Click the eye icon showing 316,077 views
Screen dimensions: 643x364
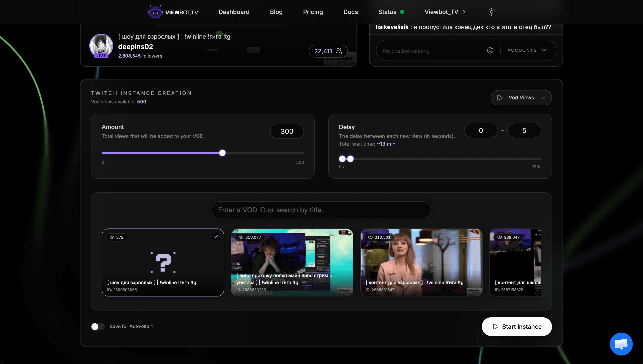click(x=241, y=237)
